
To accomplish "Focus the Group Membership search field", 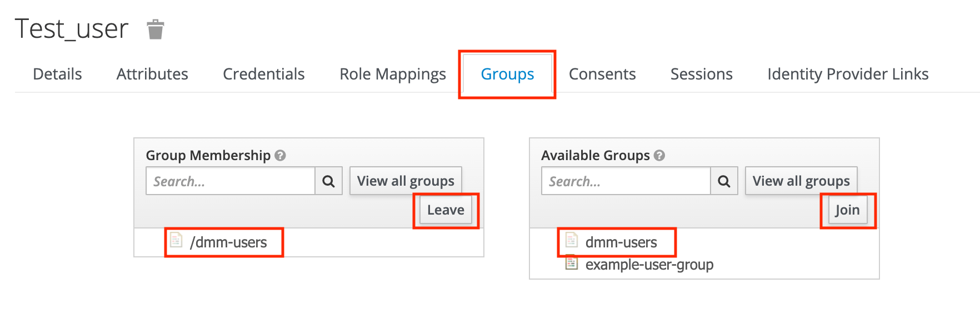I will pyautogui.click(x=231, y=181).
